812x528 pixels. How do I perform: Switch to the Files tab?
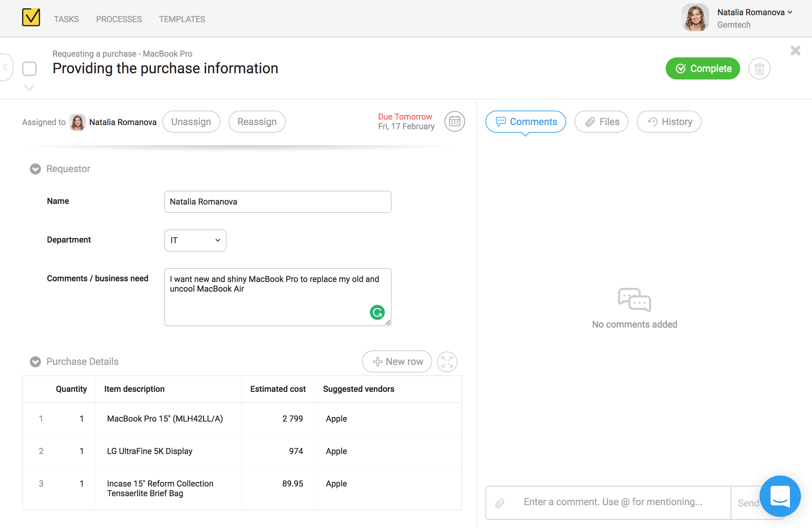tap(601, 122)
